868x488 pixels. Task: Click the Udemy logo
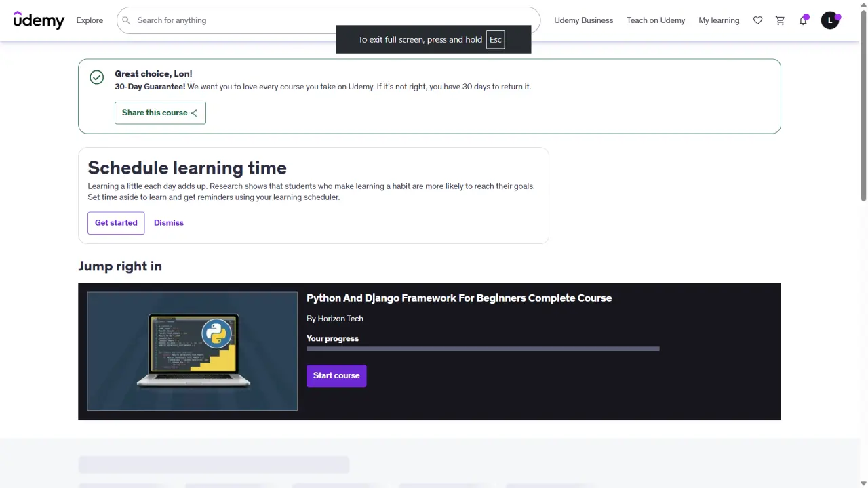click(x=39, y=20)
